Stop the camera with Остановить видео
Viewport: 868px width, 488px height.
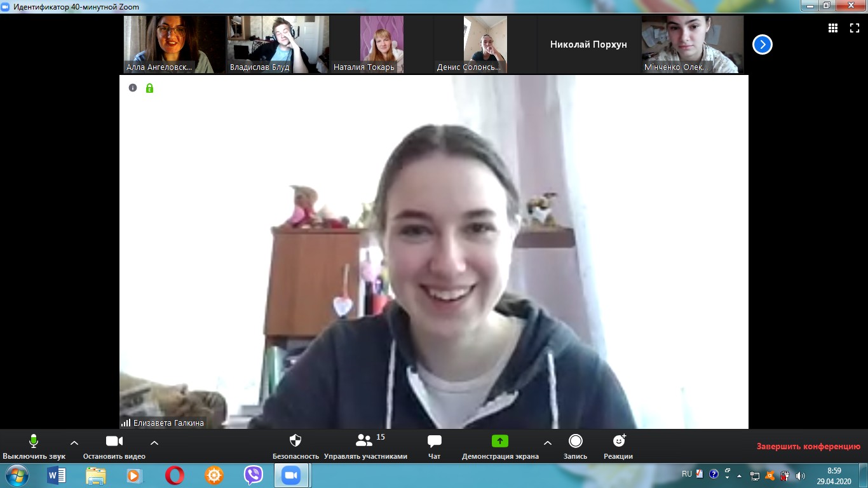[x=114, y=447]
